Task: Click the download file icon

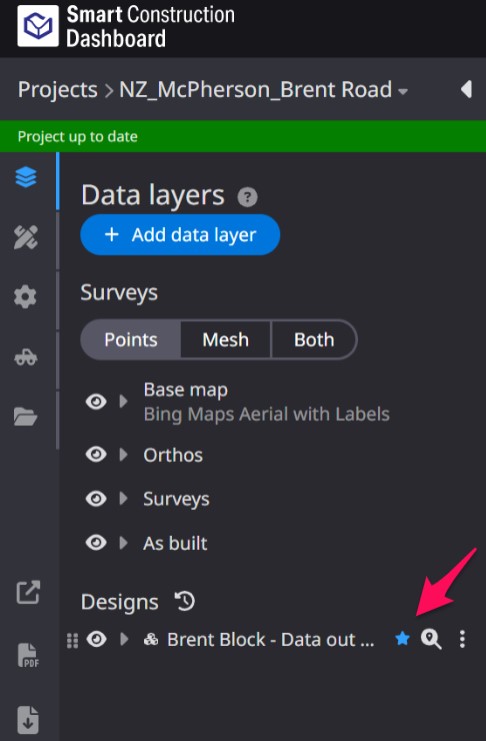Action: 28,719
